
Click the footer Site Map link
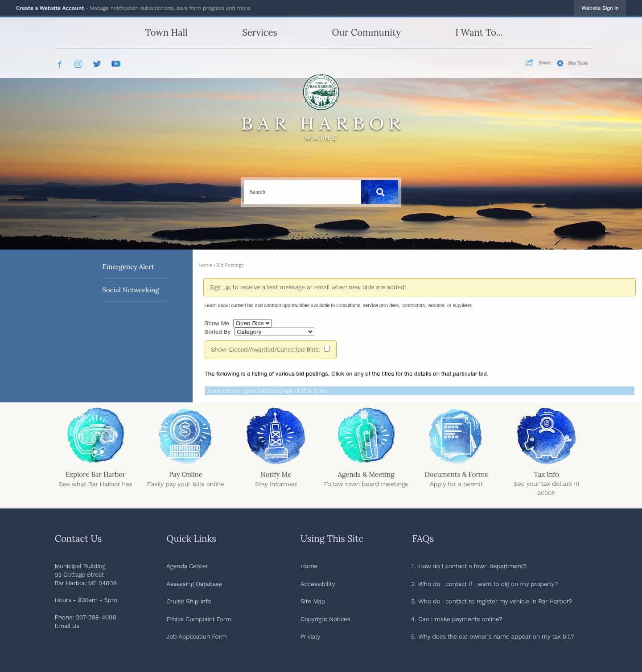tap(313, 601)
